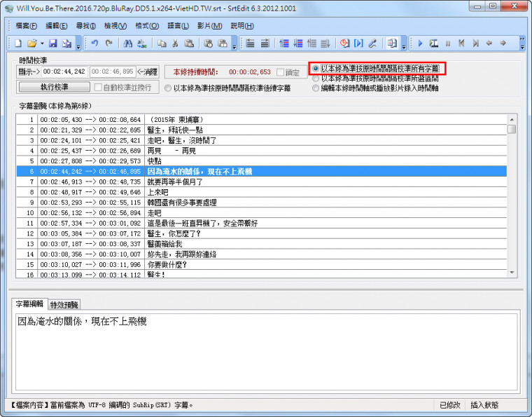Screen dimensions: 532x417
Task: Click the first line-alignment icon
Action: 251,43
